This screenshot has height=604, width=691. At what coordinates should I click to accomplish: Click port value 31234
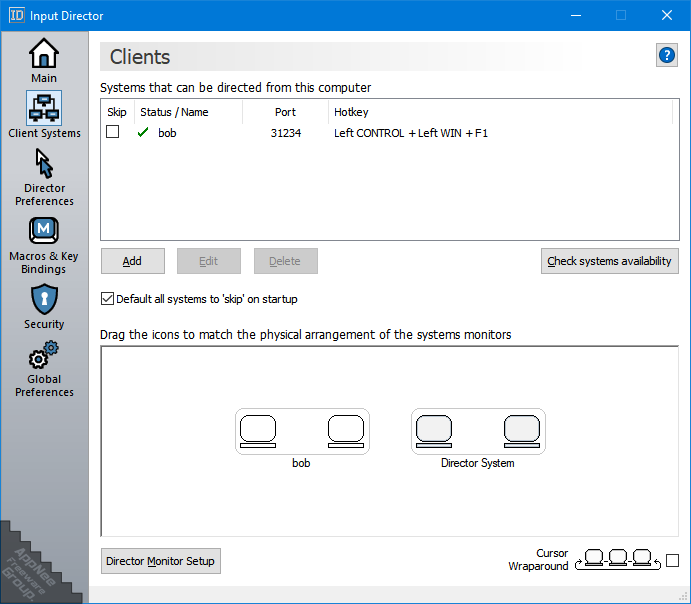click(x=286, y=133)
